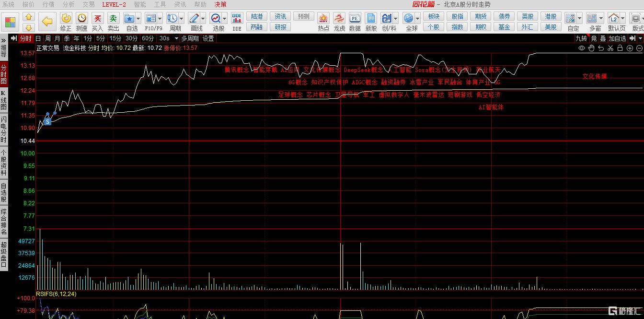
Task: Expand the 画线 dropdown arrow
Action: click(203, 19)
